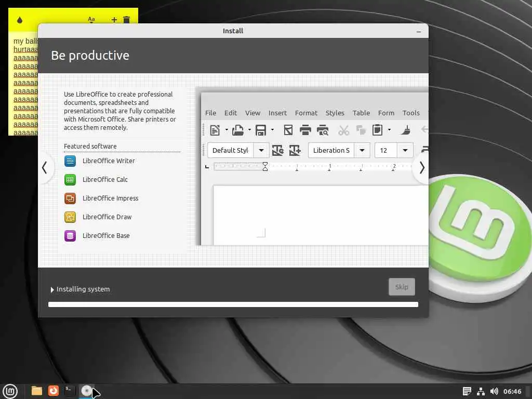
Task: Click the LibreOffice Draw label
Action: [x=107, y=217]
